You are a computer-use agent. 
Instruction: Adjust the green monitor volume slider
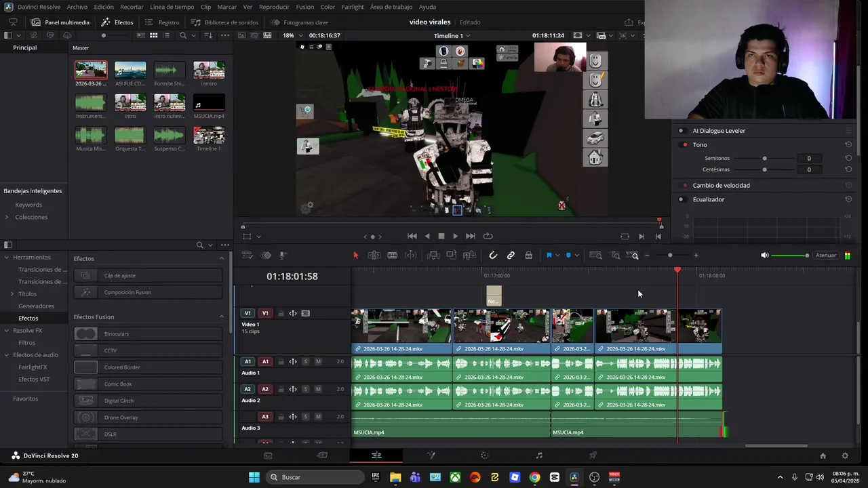pos(790,256)
